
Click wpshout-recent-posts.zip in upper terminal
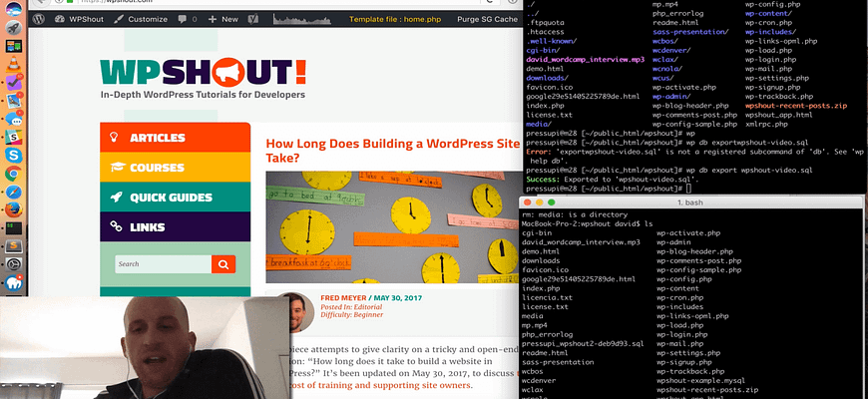click(x=795, y=106)
